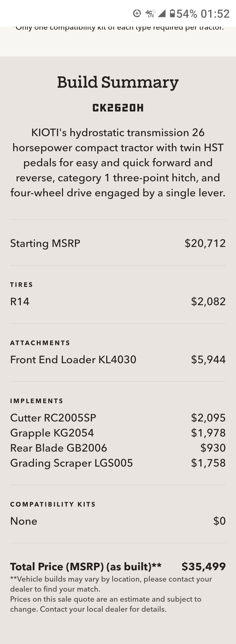Tap the signal strength icon
Viewport: 236px width, 644px height.
(x=161, y=13)
